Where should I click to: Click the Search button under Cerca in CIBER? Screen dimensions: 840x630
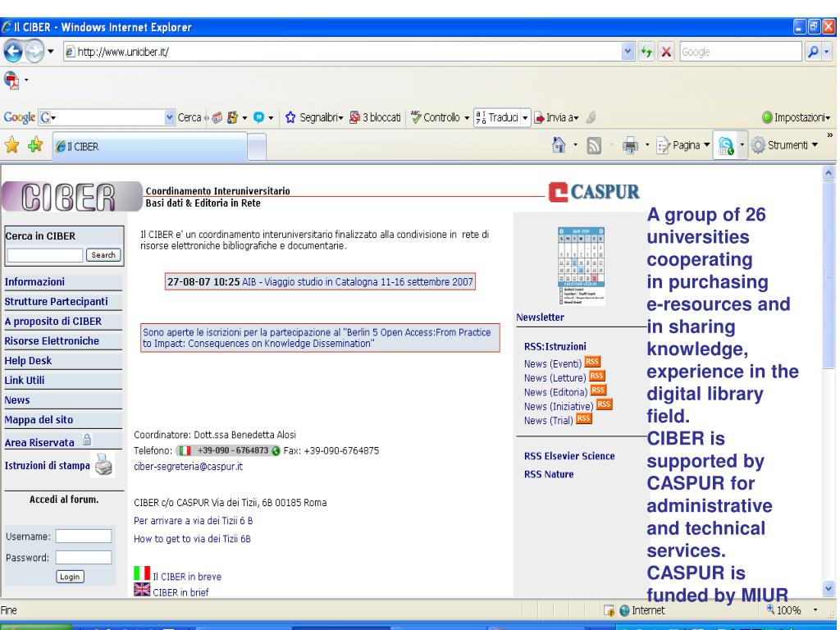[103, 255]
